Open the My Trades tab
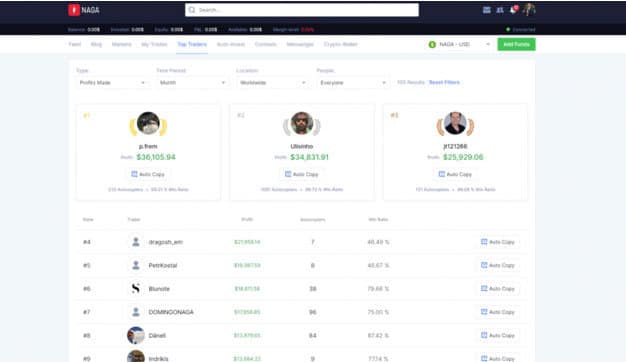The width and height of the screenshot is (626, 362). pos(154,44)
